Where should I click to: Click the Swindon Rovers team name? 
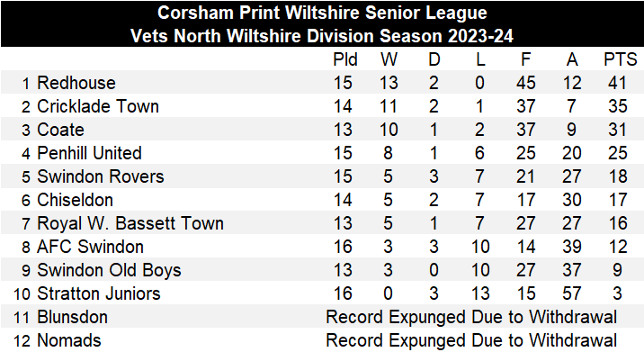(101, 176)
